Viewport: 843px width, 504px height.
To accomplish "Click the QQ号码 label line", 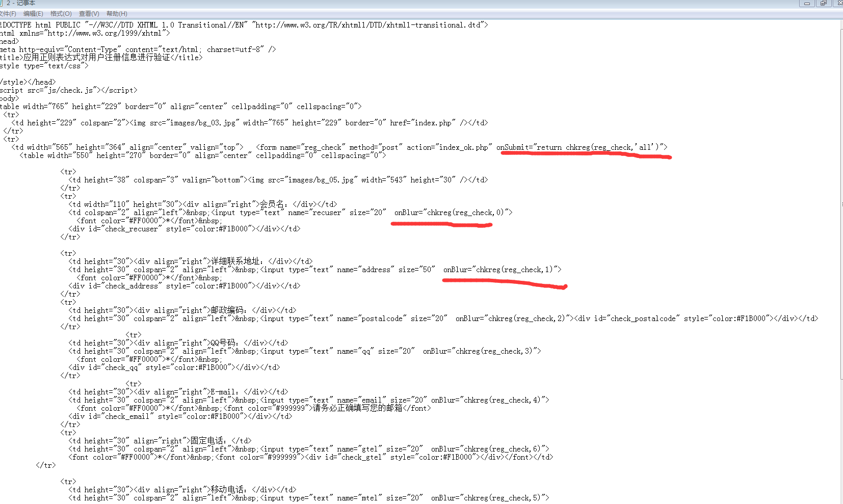I will pos(178,343).
